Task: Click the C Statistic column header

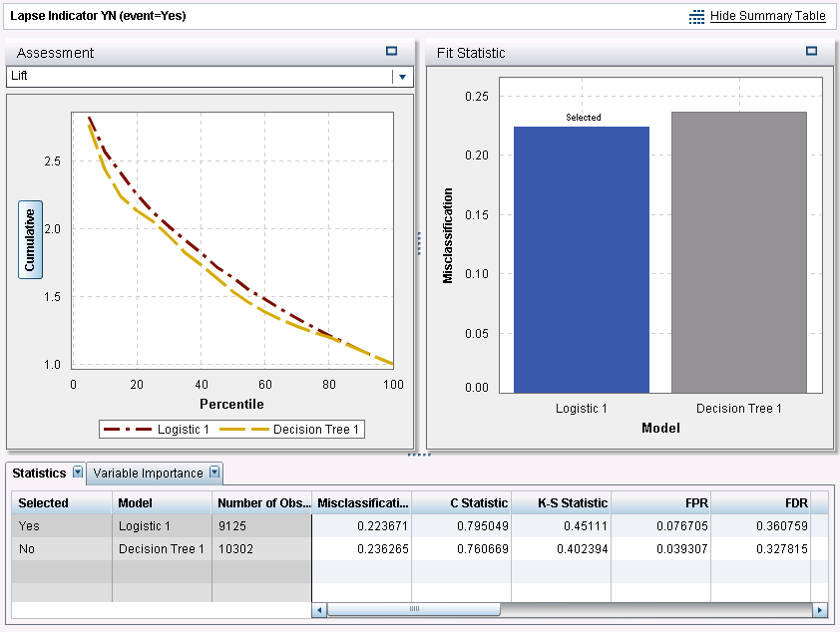Action: point(461,503)
